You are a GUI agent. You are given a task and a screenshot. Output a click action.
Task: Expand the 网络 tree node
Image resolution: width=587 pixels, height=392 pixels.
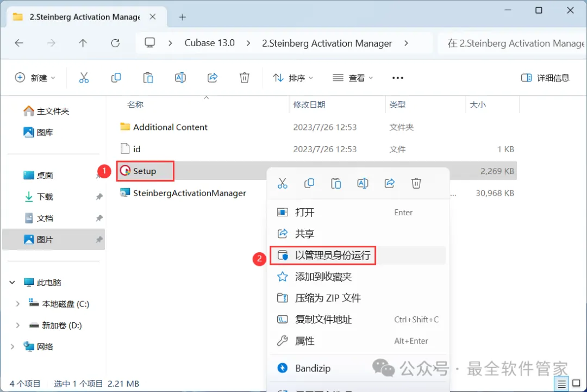click(x=13, y=347)
